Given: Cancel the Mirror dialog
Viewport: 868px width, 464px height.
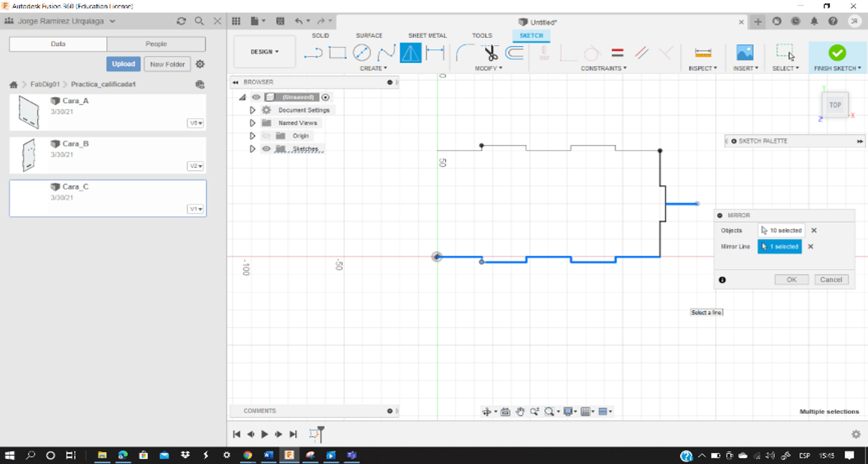Looking at the screenshot, I should pyautogui.click(x=831, y=280).
